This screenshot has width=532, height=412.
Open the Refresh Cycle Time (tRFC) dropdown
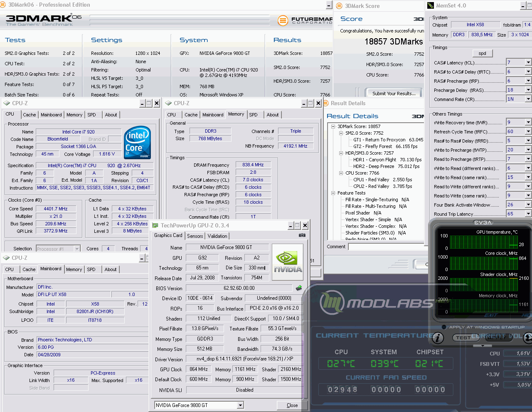tap(528, 131)
